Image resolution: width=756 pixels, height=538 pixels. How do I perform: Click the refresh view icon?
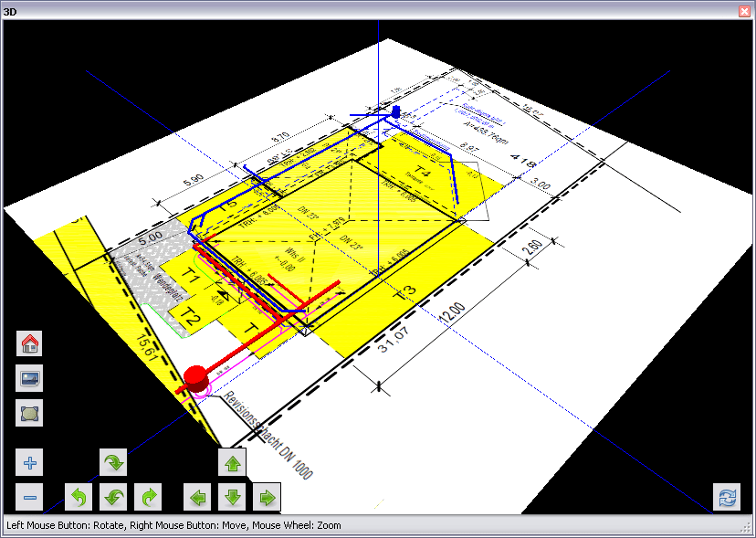[727, 498]
